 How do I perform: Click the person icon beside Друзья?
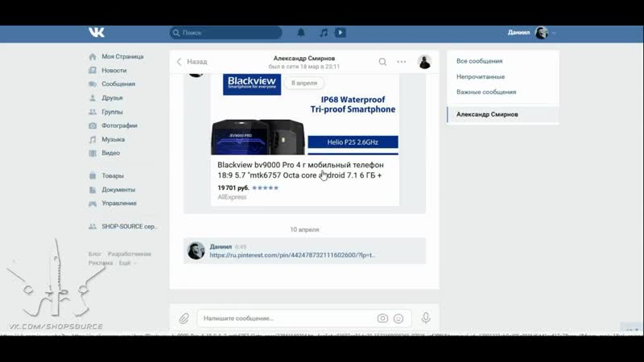point(93,97)
